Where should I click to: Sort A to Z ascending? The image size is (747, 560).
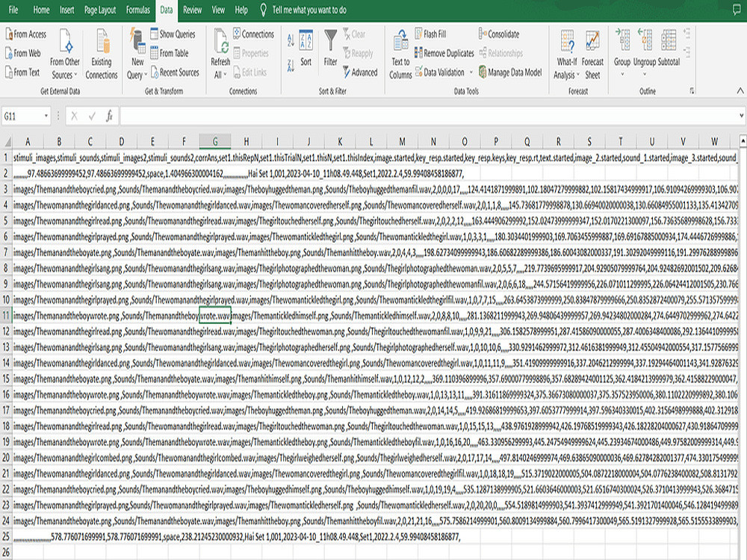pyautogui.click(x=291, y=40)
